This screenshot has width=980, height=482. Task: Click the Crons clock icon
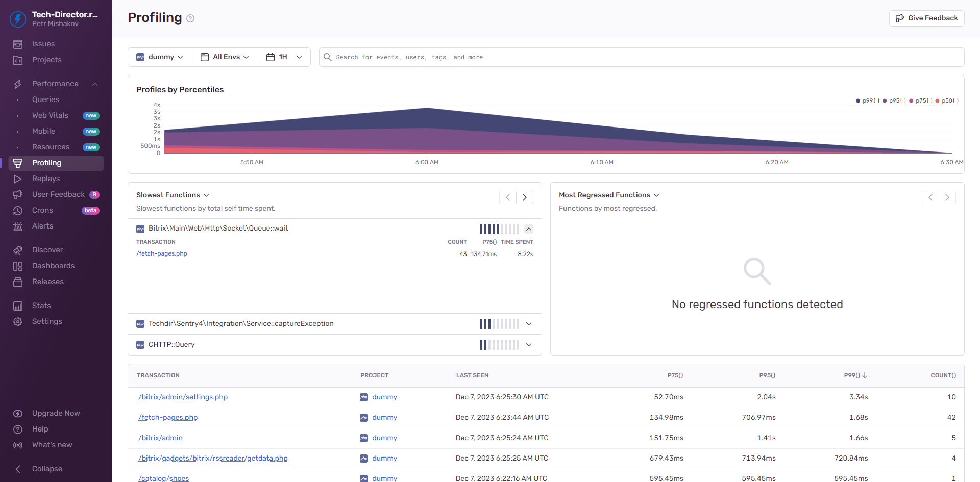point(18,211)
